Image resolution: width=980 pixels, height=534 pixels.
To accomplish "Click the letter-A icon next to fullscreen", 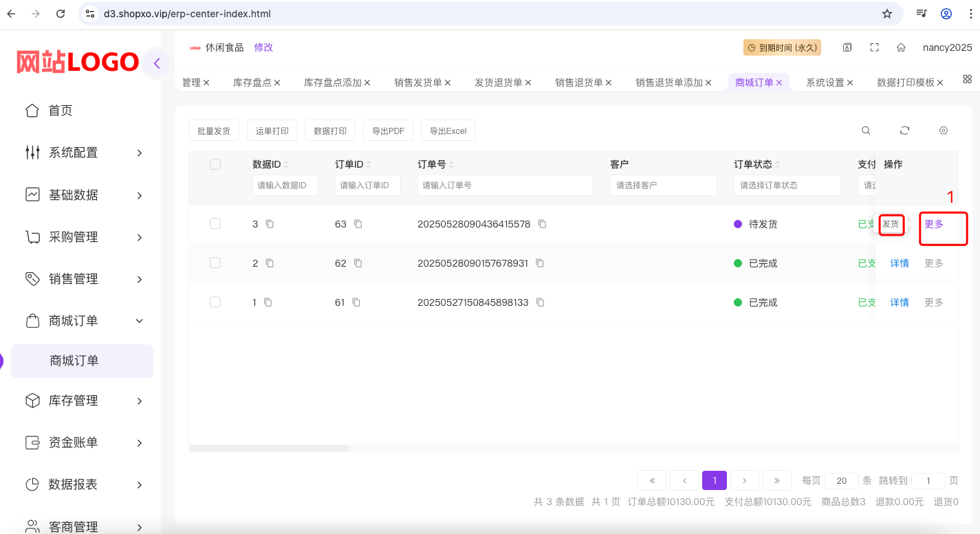I will point(848,47).
